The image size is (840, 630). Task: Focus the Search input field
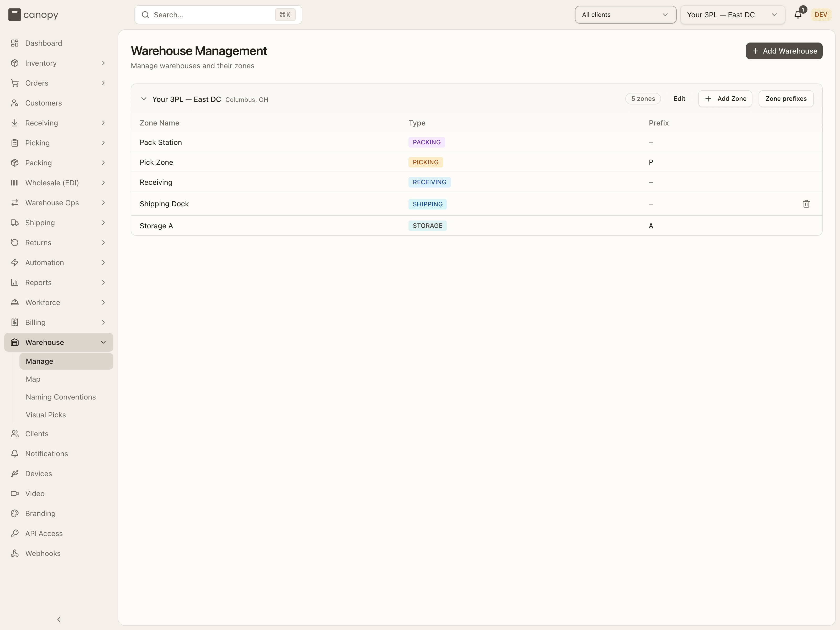coord(218,15)
